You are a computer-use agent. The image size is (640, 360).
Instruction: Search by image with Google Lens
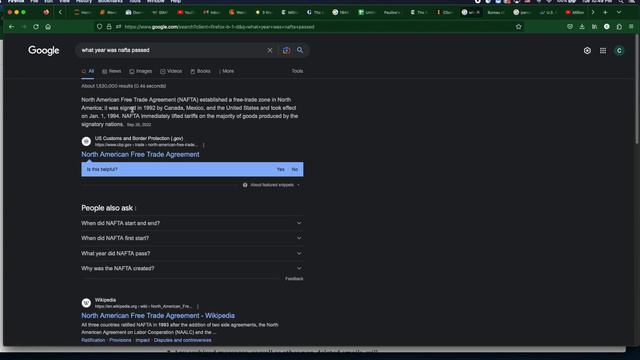click(286, 50)
